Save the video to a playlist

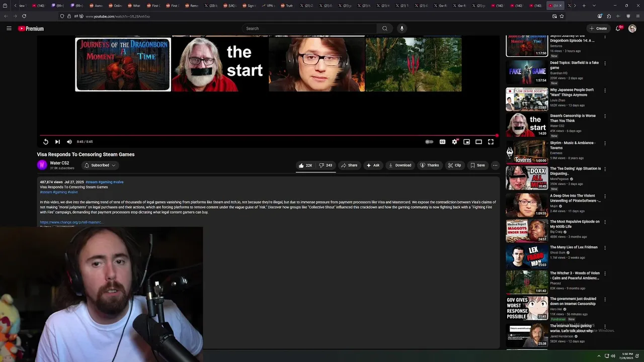coord(477,165)
